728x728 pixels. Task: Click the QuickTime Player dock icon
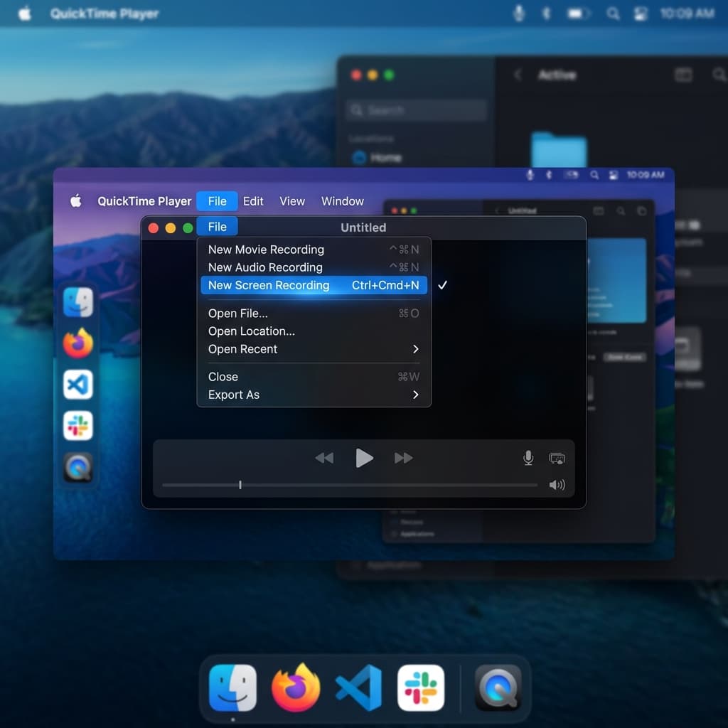click(x=498, y=687)
